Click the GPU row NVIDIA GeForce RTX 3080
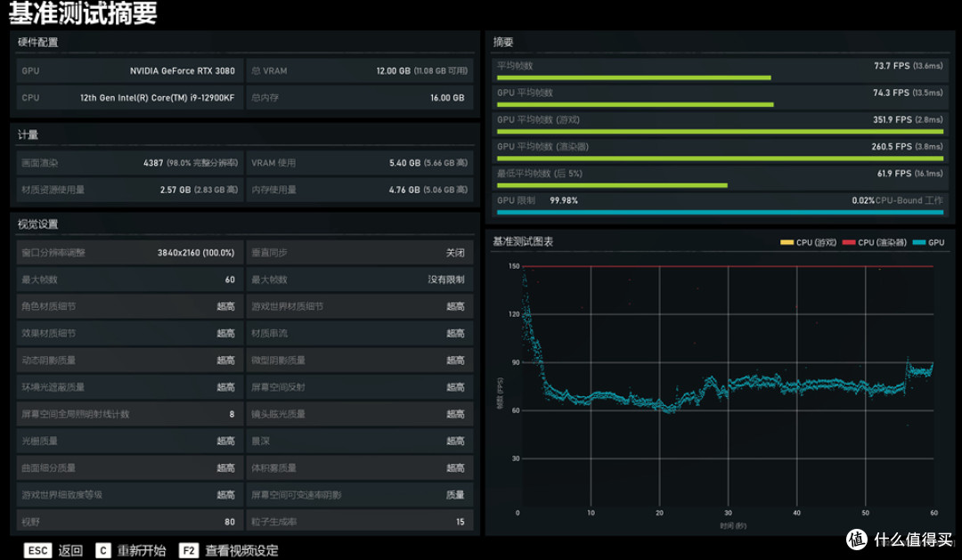Screen dimensions: 962x560 click(x=129, y=70)
